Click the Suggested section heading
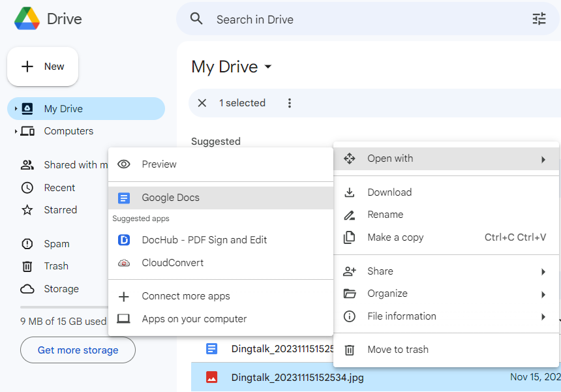 point(216,142)
